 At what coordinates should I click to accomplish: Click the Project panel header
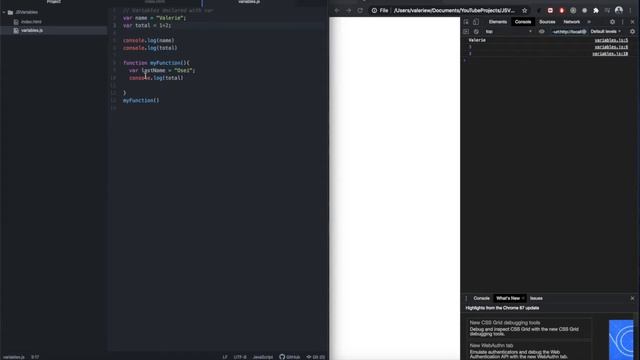click(x=53, y=2)
